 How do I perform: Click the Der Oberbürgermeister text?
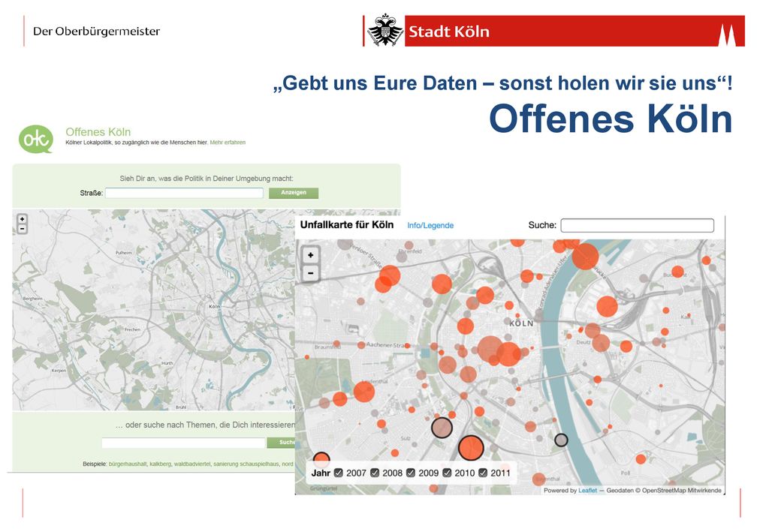click(97, 32)
